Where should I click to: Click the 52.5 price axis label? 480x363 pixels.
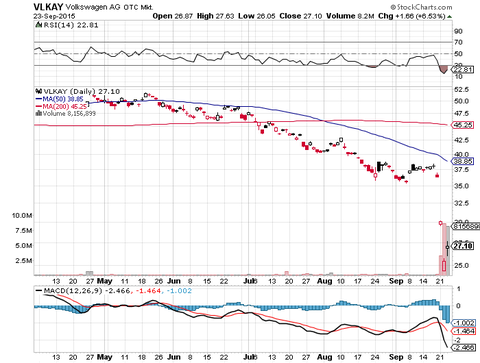pyautogui.click(x=461, y=90)
